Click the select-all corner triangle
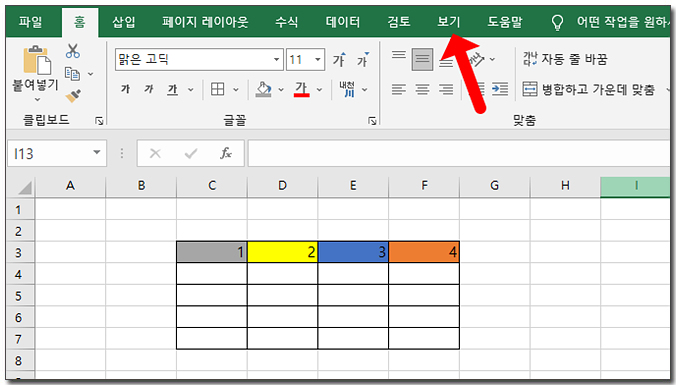This screenshot has width=676, height=385. coord(25,188)
